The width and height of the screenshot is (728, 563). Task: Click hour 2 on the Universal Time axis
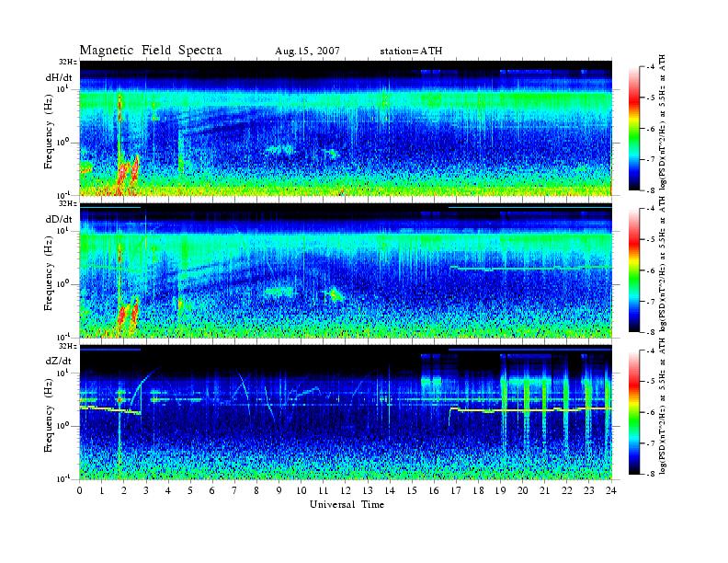pos(124,491)
